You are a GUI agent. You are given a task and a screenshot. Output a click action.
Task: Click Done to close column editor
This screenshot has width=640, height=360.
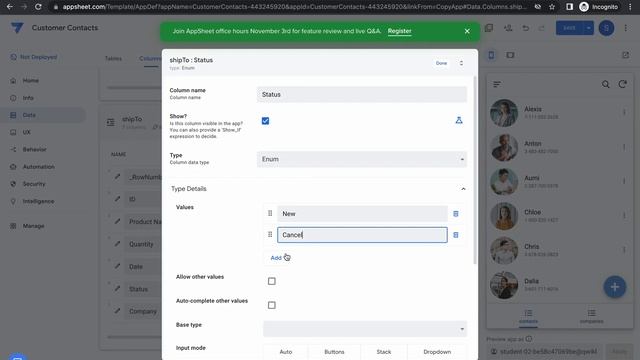[x=441, y=63]
